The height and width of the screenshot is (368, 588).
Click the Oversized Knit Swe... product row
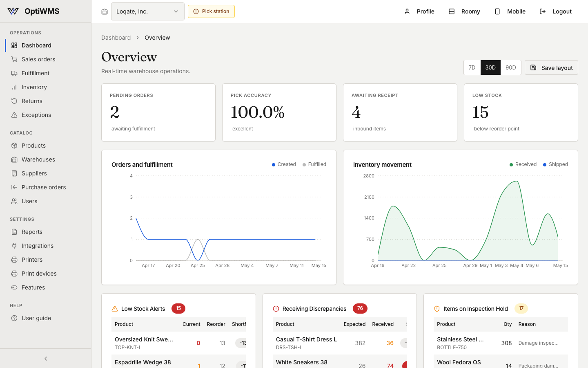click(x=178, y=343)
